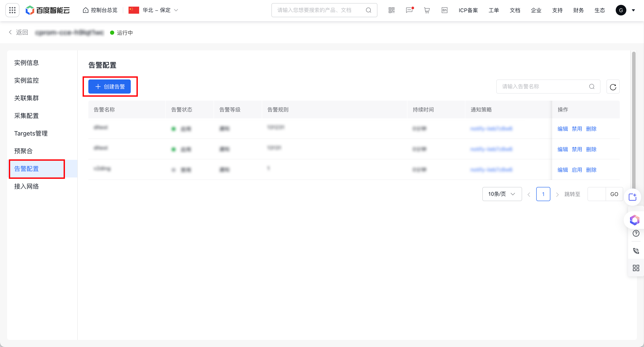Open the 支持 menu
644x347 pixels.
557,10
